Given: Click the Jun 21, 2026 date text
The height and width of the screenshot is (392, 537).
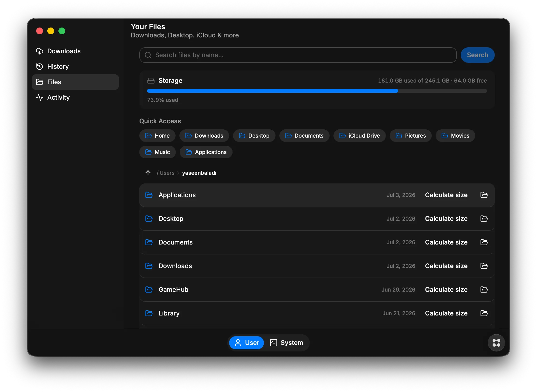Looking at the screenshot, I should pos(399,313).
